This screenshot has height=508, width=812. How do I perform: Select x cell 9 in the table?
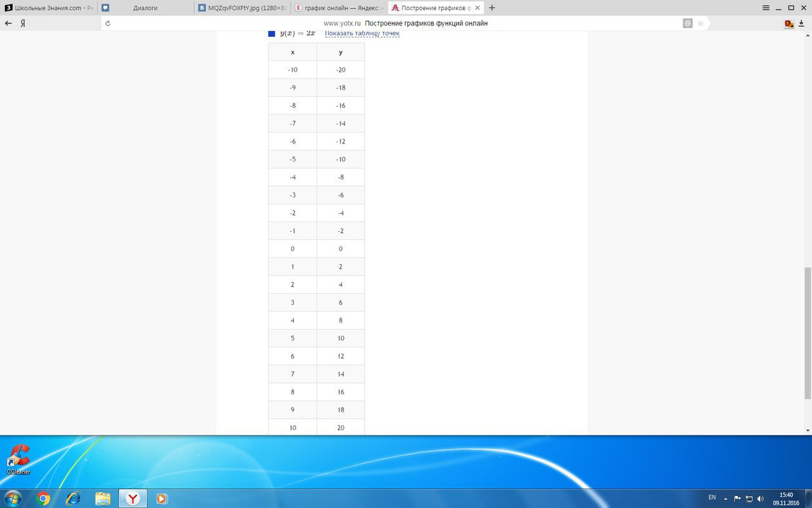click(x=292, y=410)
